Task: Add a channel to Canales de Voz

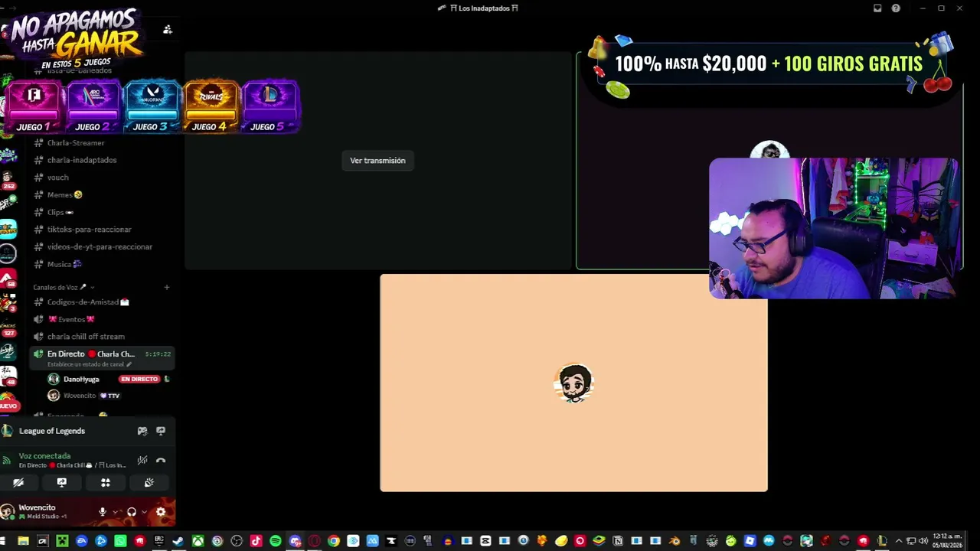Action: 167,287
